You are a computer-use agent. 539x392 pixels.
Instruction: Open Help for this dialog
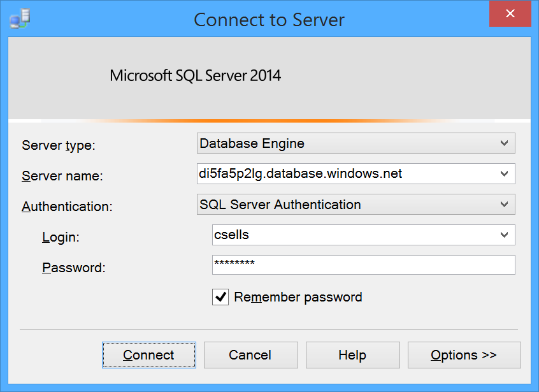pyautogui.click(x=353, y=355)
